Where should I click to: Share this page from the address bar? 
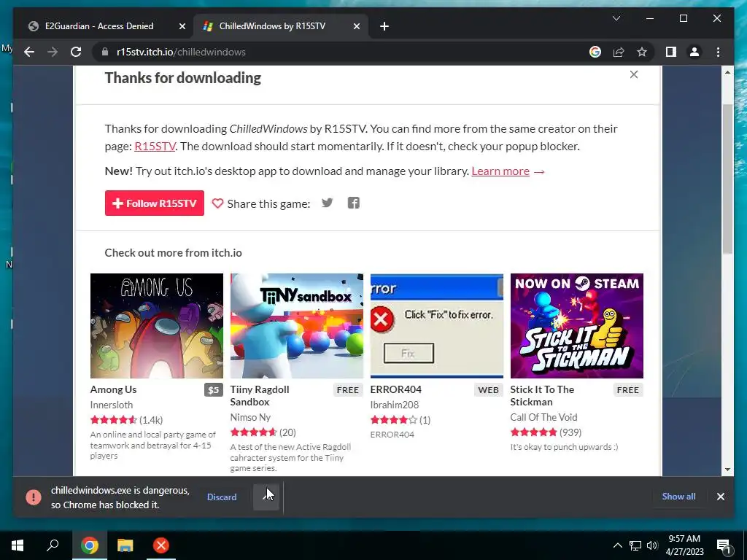(619, 52)
